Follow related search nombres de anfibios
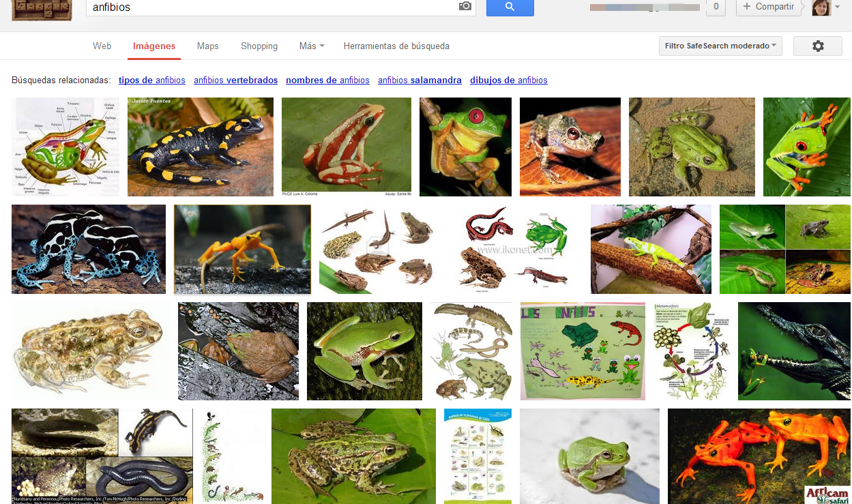852x504 pixels. pos(327,80)
